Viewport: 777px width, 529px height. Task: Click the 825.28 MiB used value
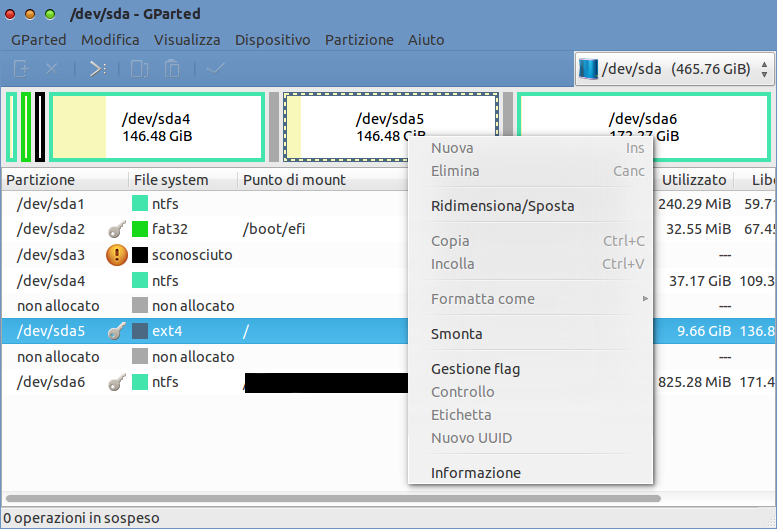694,382
